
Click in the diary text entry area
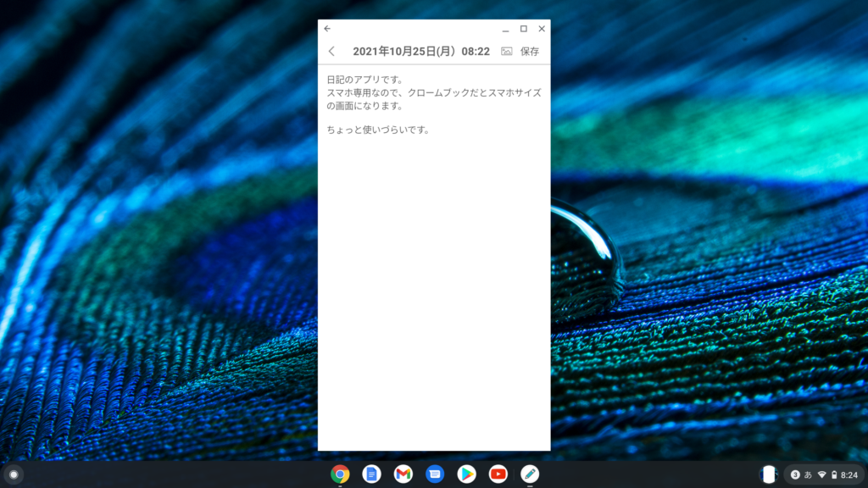point(434,258)
